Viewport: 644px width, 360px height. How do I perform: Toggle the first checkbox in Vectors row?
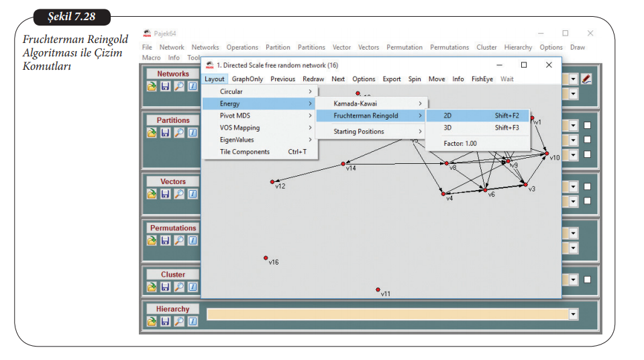[587, 187]
